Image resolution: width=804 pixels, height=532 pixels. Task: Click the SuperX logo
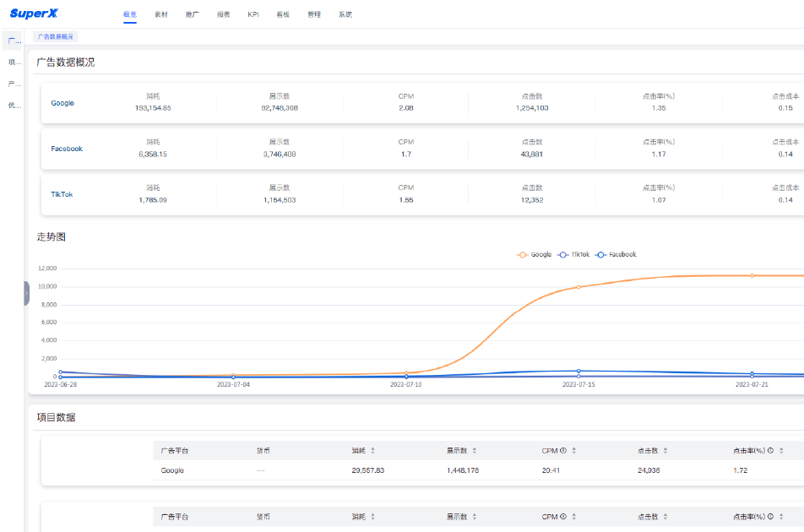tap(35, 14)
